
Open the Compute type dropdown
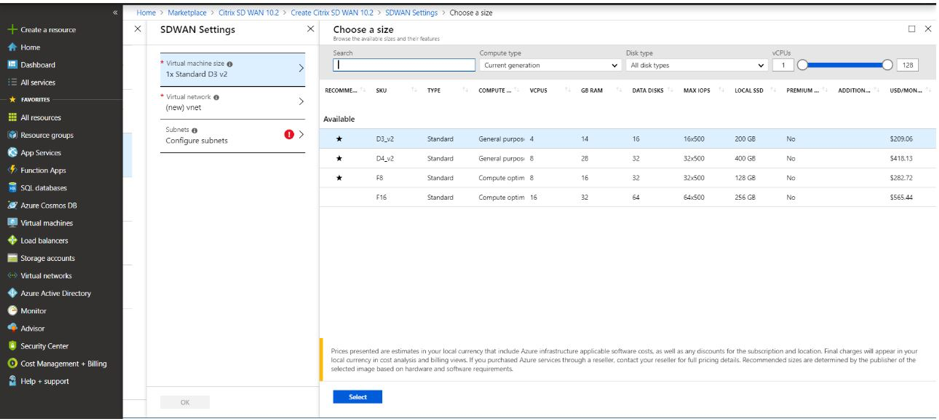[x=550, y=65]
